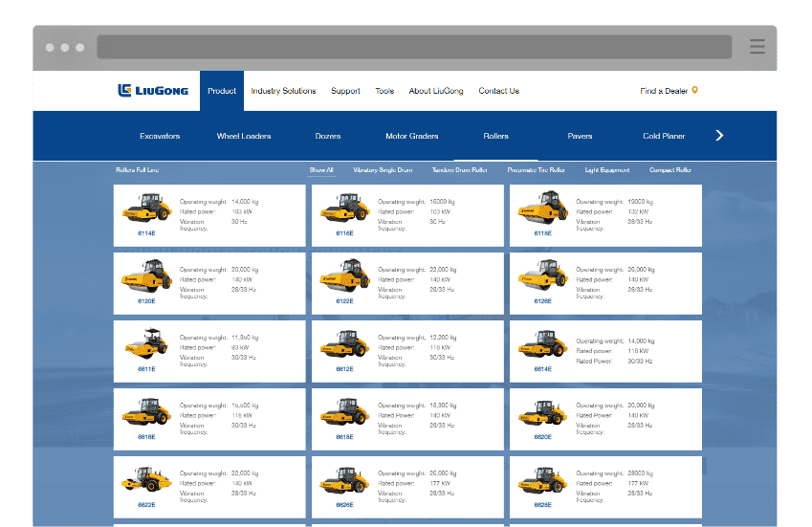The height and width of the screenshot is (527, 812).
Task: Click the 28000 kg weight value
Action: pyautogui.click(x=641, y=473)
